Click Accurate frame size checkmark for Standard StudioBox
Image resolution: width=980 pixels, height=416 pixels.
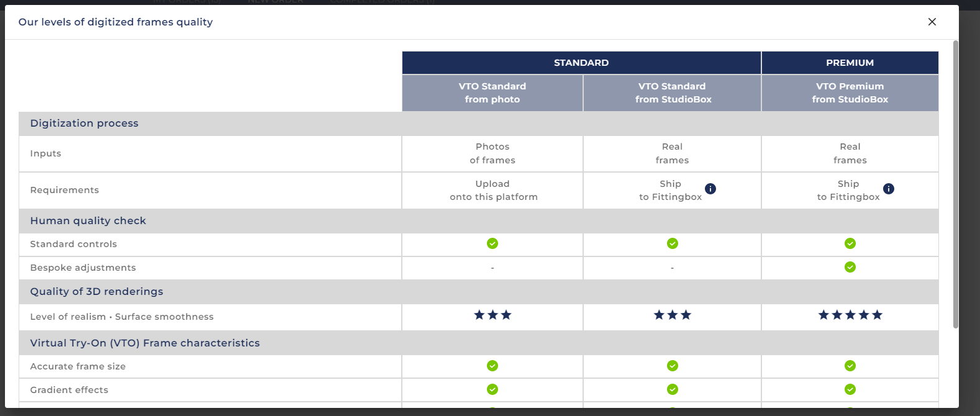tap(673, 366)
